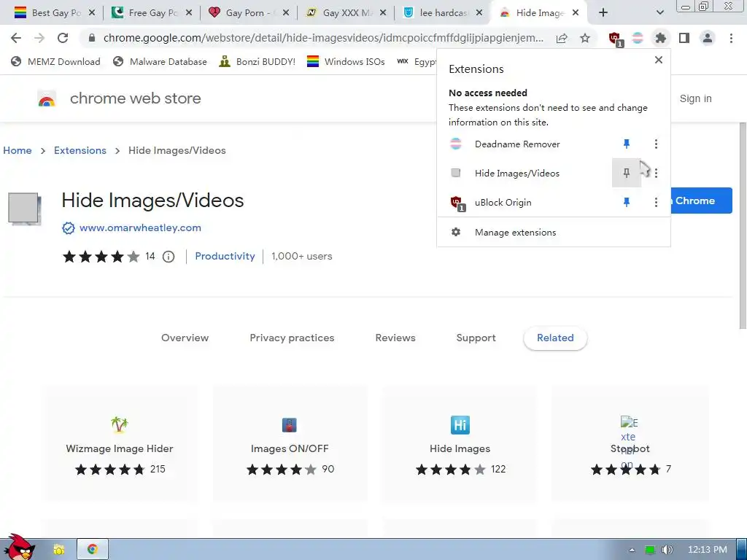Open the MEMZ Download bookmark
This screenshot has width=747, height=560.
point(55,61)
